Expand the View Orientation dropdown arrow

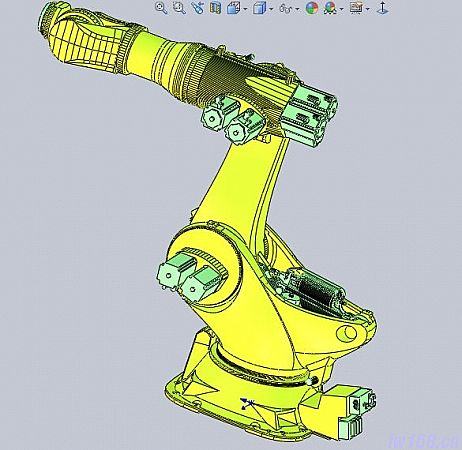(x=245, y=9)
